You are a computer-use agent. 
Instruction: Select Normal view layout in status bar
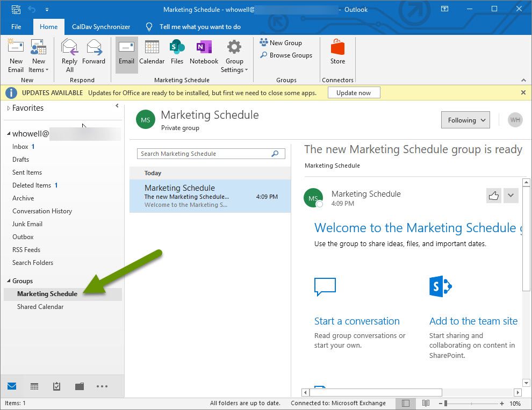point(406,403)
